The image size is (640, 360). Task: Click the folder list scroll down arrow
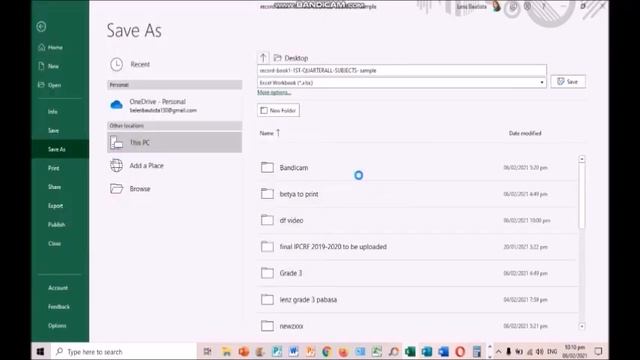(x=582, y=326)
